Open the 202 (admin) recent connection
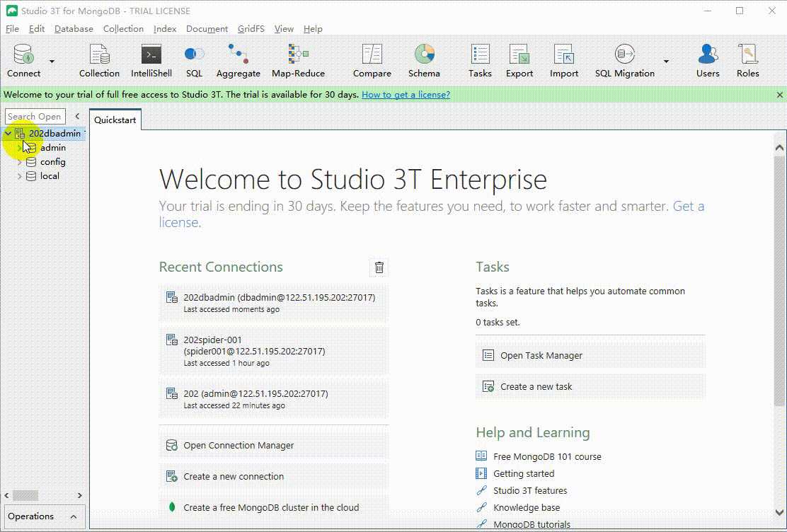 [x=274, y=398]
